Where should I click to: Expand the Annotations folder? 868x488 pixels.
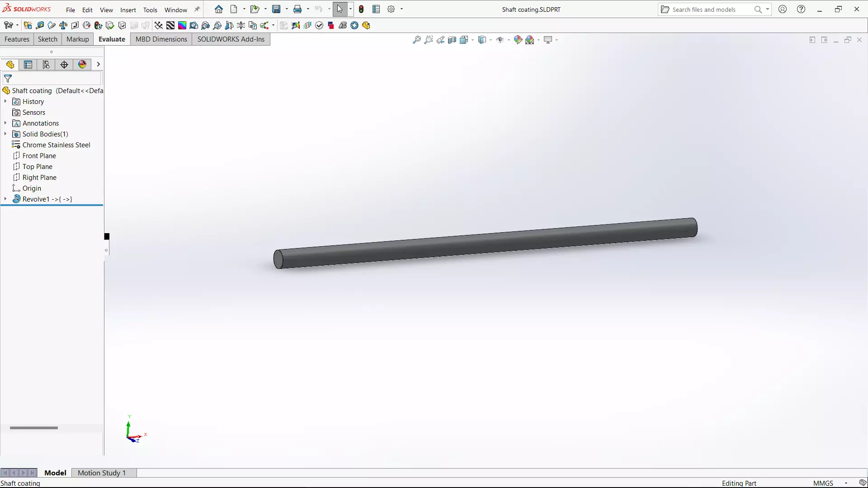(5, 123)
